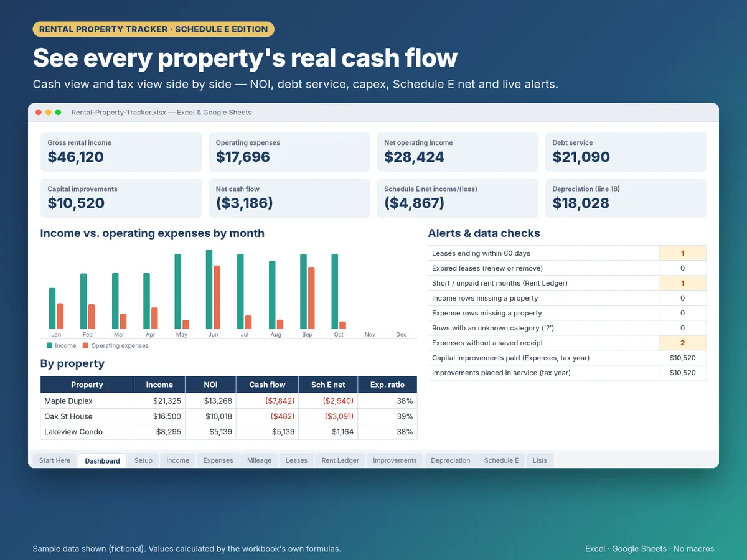Click 'Expired leases (renew or remove)' row
This screenshot has width=747, height=560.
click(567, 268)
